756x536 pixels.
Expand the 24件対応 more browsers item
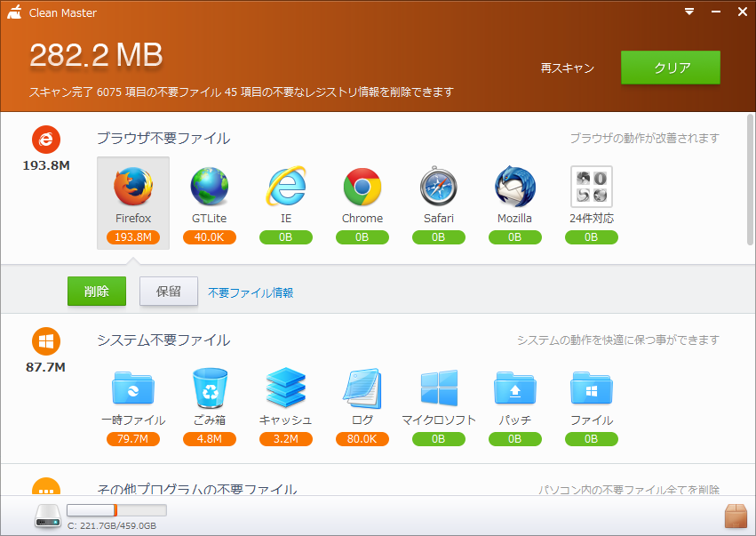[592, 188]
